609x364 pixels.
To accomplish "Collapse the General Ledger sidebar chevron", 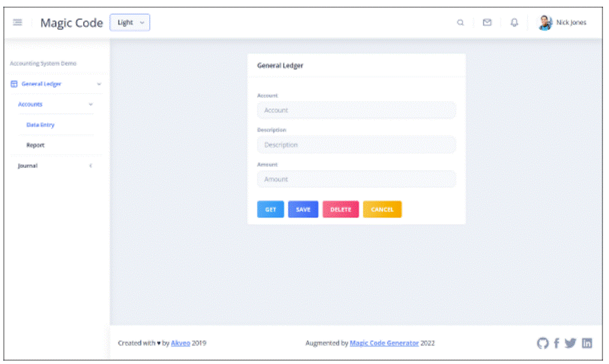I will tap(99, 84).
